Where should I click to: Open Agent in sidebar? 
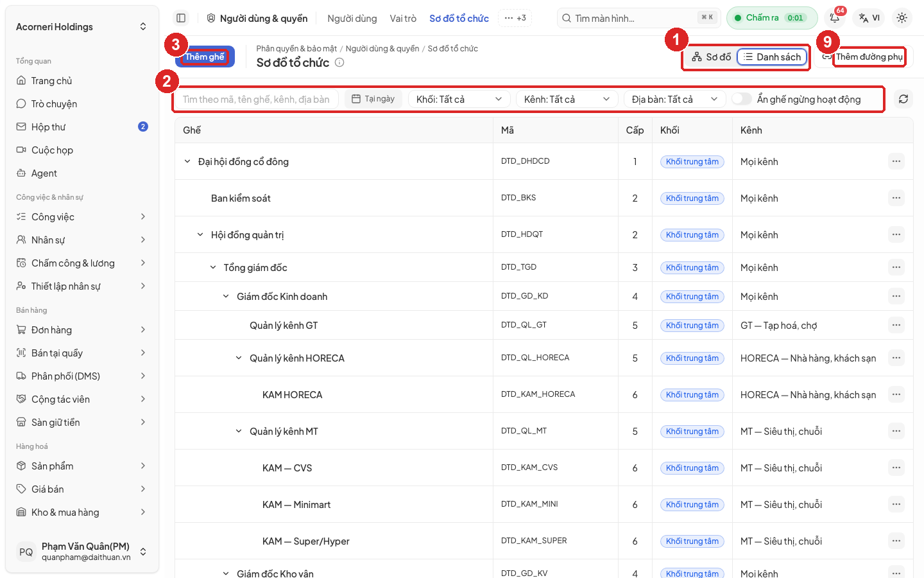82,173
